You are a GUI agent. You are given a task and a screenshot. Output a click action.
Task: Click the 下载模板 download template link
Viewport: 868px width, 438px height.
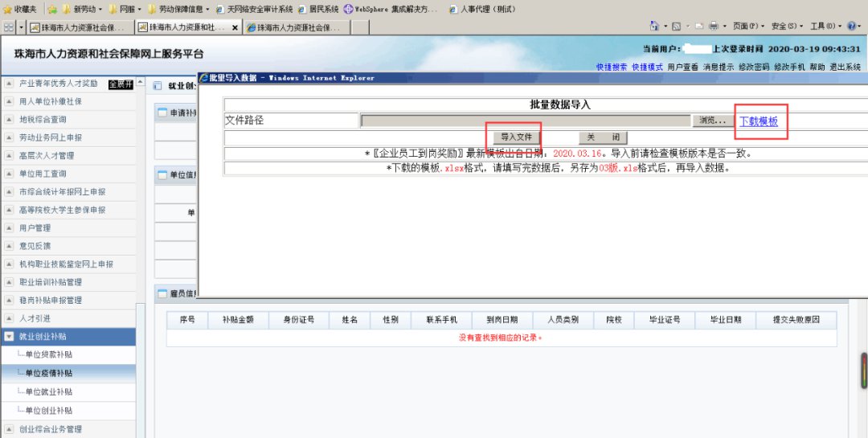click(759, 121)
